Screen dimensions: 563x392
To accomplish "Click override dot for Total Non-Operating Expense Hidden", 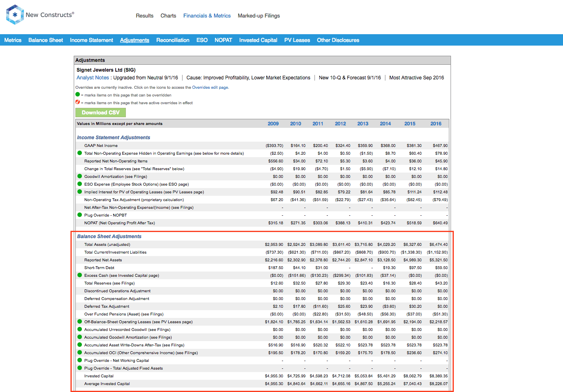I will (79, 153).
